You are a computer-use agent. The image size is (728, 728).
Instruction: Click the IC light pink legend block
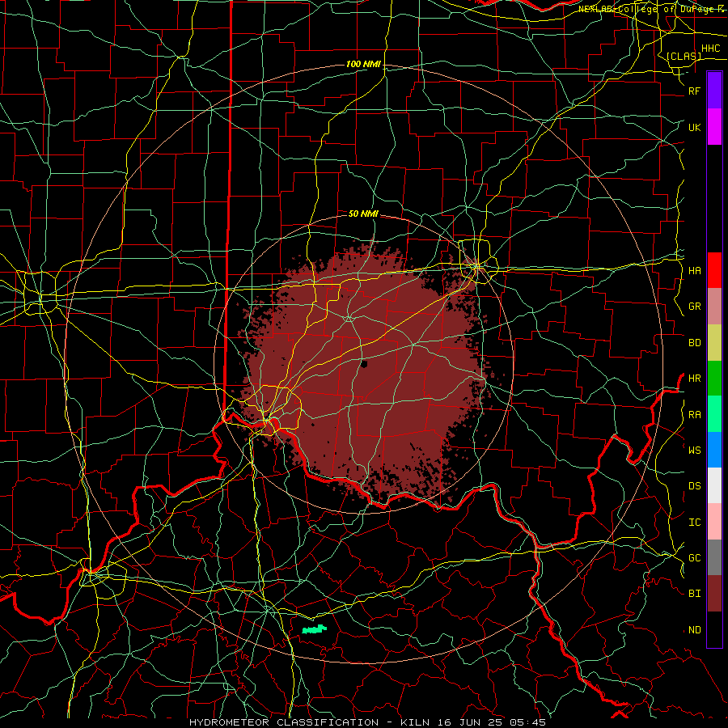714,522
